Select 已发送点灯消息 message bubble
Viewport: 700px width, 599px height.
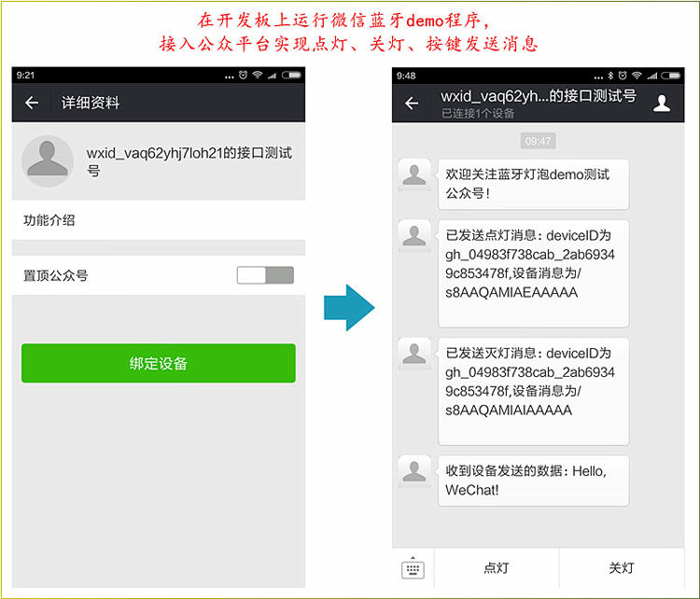[x=534, y=273]
